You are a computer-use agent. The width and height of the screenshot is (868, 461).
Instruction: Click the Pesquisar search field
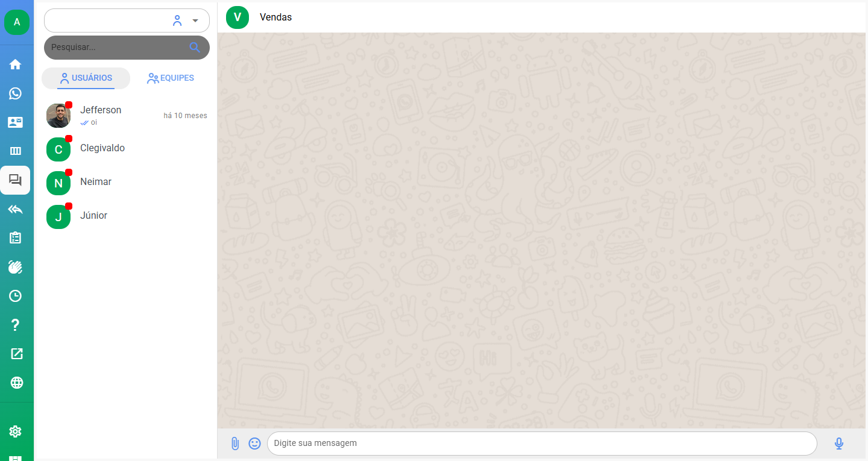click(118, 48)
